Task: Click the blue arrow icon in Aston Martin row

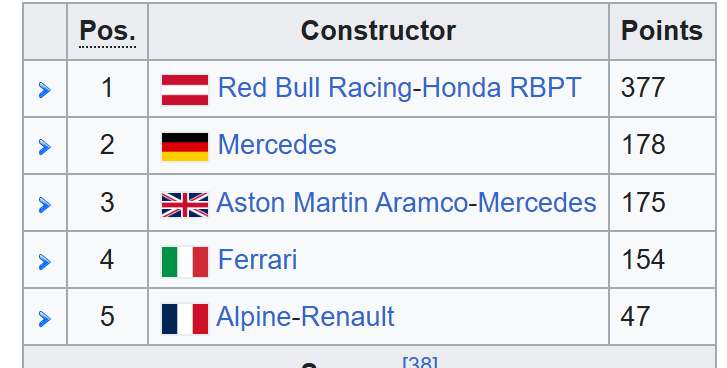Action: coord(45,205)
